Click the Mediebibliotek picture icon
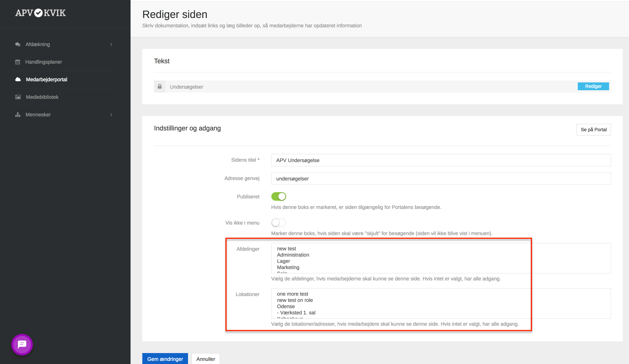This screenshot has height=364, width=629. pyautogui.click(x=18, y=97)
